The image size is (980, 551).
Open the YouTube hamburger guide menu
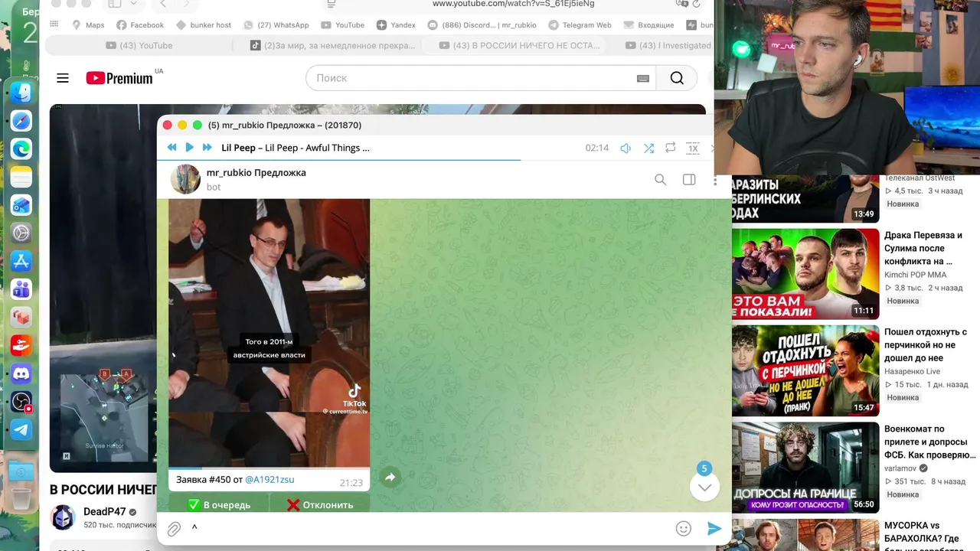[x=63, y=78]
